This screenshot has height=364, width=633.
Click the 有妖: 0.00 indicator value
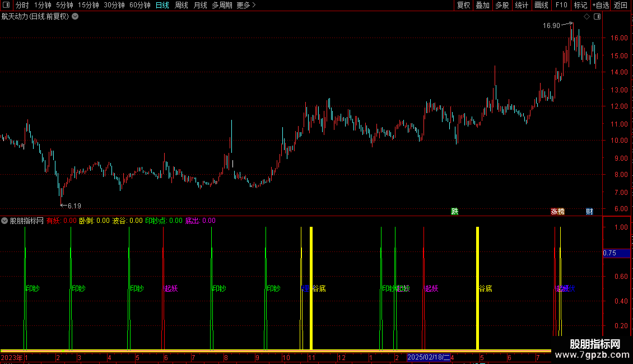pyautogui.click(x=62, y=221)
